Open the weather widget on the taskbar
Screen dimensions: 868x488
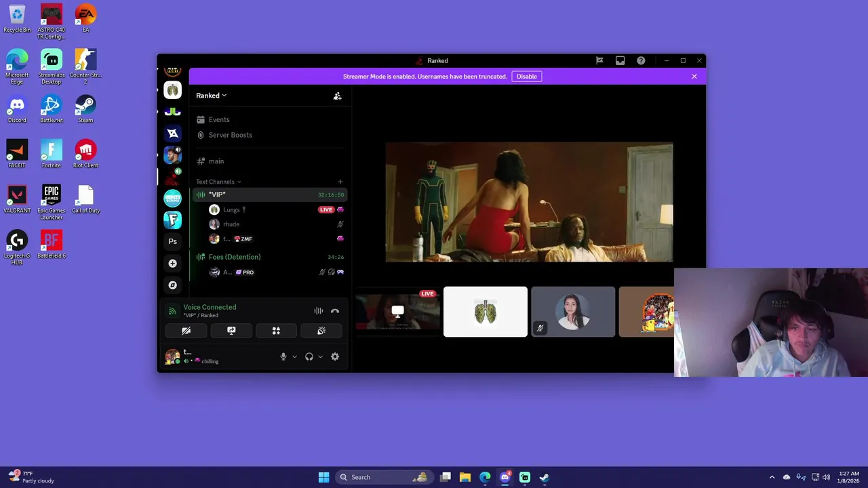point(31,477)
